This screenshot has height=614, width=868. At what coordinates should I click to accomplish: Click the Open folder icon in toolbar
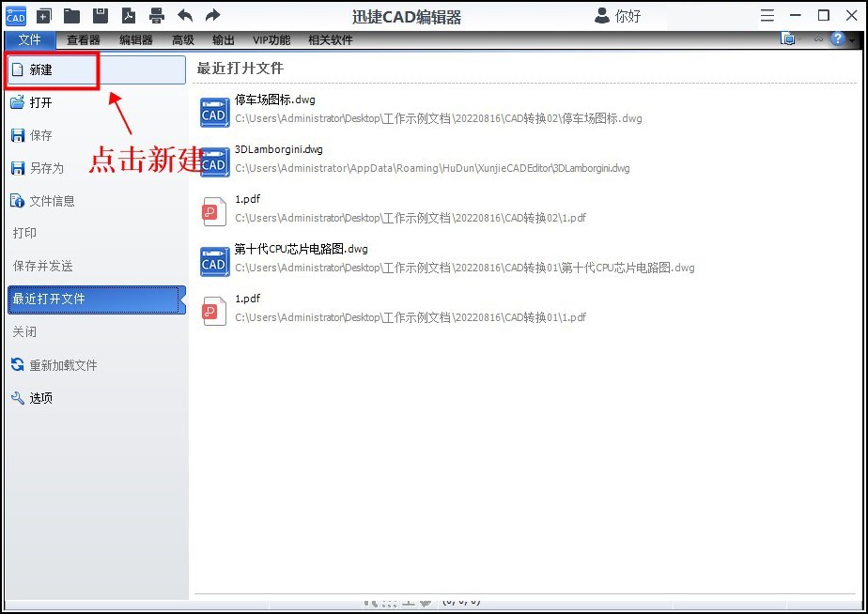point(71,15)
